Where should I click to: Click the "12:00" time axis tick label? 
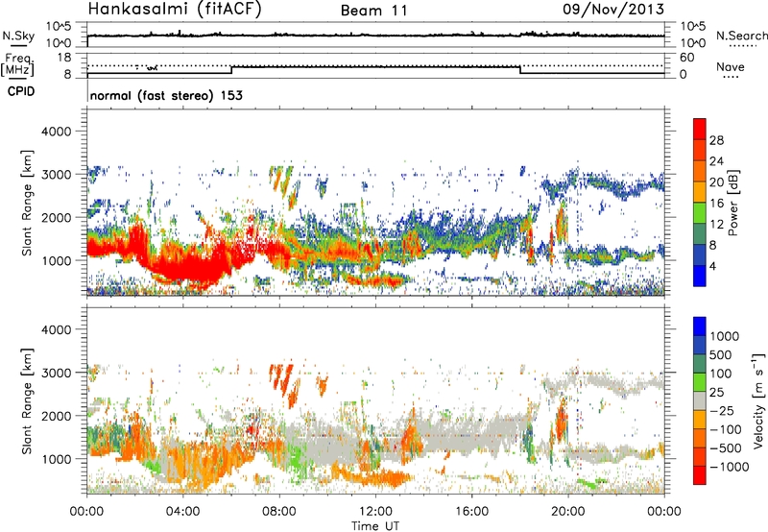pos(375,512)
